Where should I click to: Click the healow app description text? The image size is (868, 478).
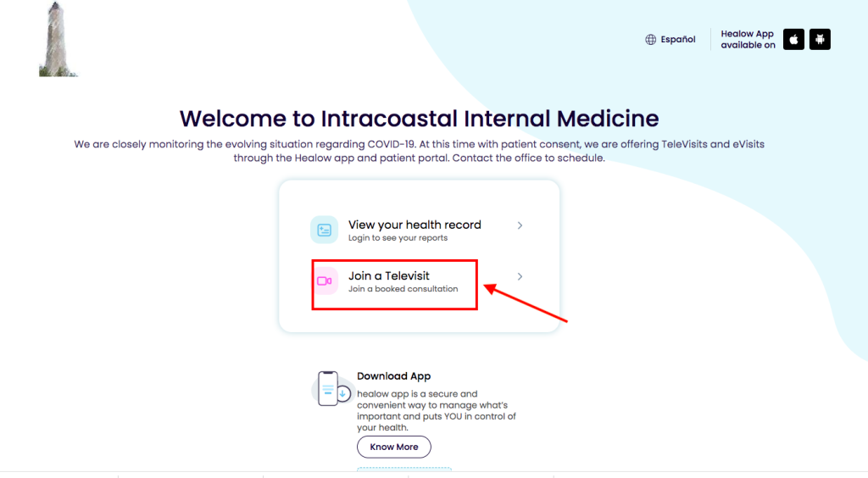point(437,410)
